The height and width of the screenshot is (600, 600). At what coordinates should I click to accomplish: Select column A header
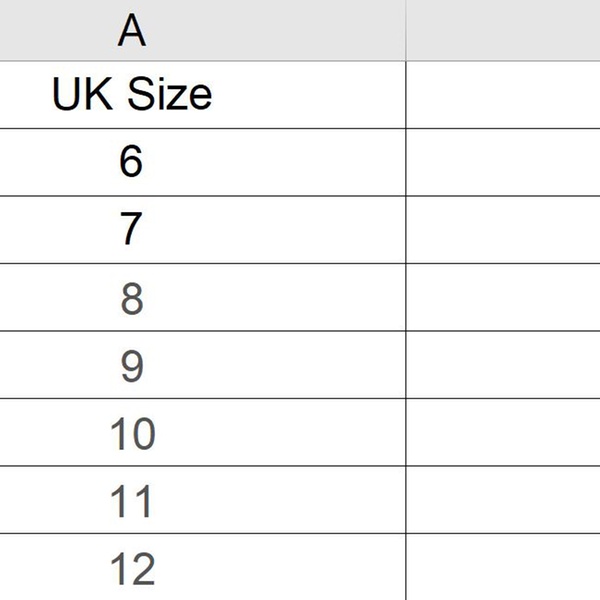(x=132, y=30)
